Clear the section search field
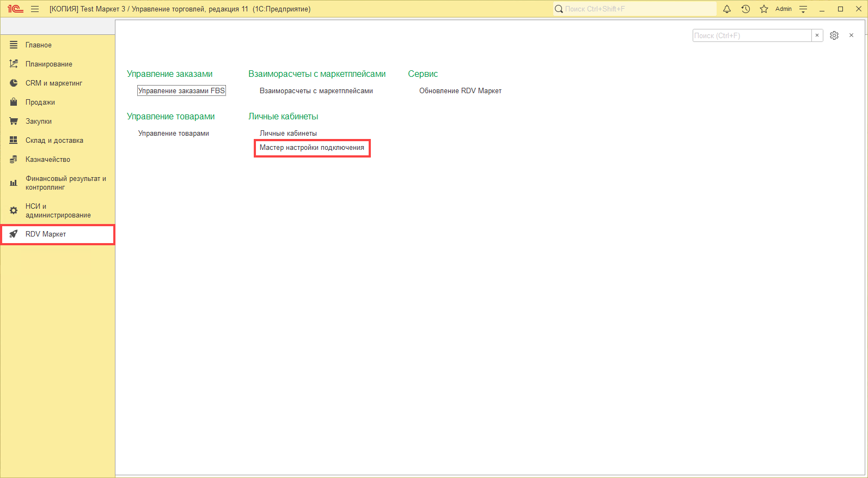The width and height of the screenshot is (868, 478). pos(817,35)
